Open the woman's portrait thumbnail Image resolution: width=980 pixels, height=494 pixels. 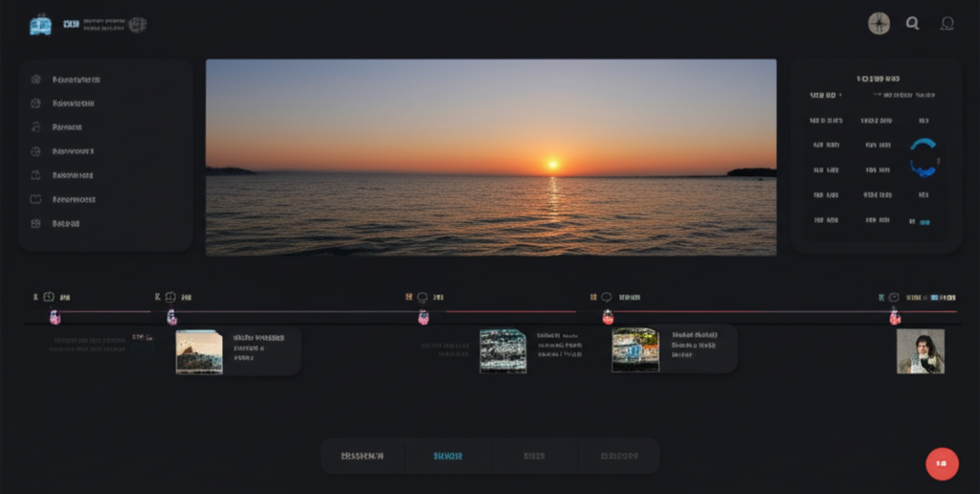click(x=921, y=351)
